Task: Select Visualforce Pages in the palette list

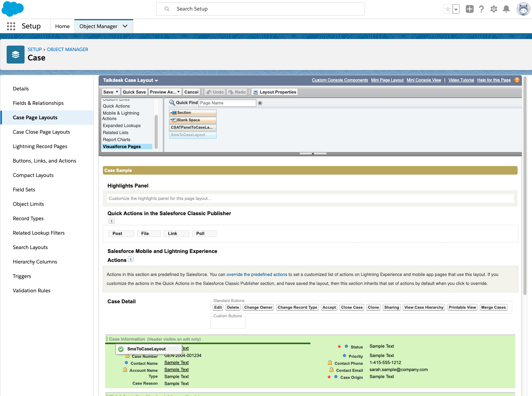Action: tap(127, 147)
